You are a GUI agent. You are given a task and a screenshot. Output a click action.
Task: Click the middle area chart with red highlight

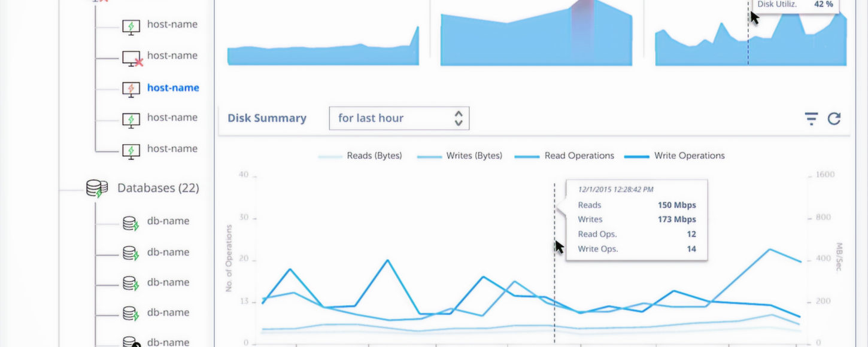pos(536,33)
